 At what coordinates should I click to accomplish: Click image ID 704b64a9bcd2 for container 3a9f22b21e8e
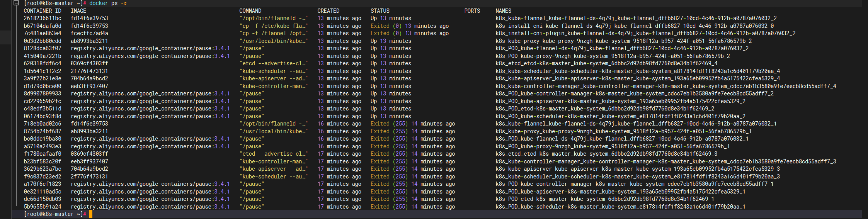click(x=89, y=78)
